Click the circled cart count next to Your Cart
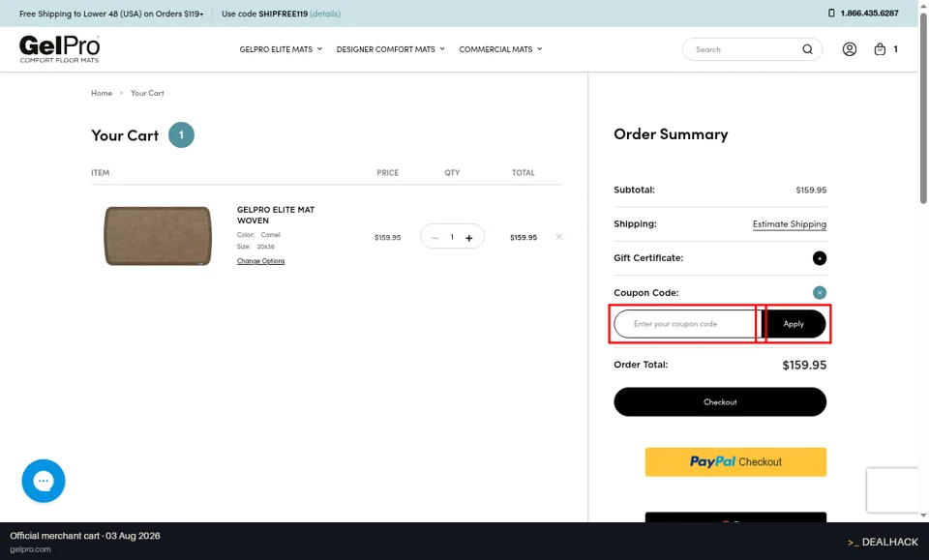Image resolution: width=929 pixels, height=560 pixels. pyautogui.click(x=181, y=135)
